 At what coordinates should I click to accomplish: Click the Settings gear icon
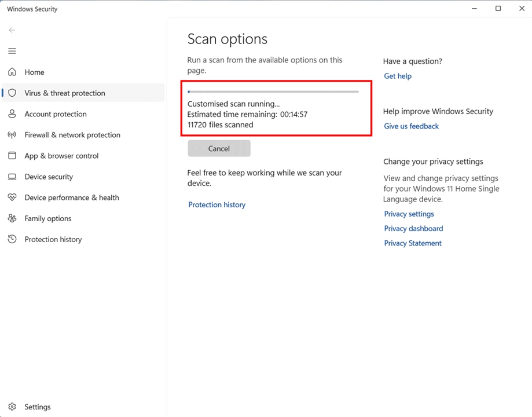click(12, 407)
